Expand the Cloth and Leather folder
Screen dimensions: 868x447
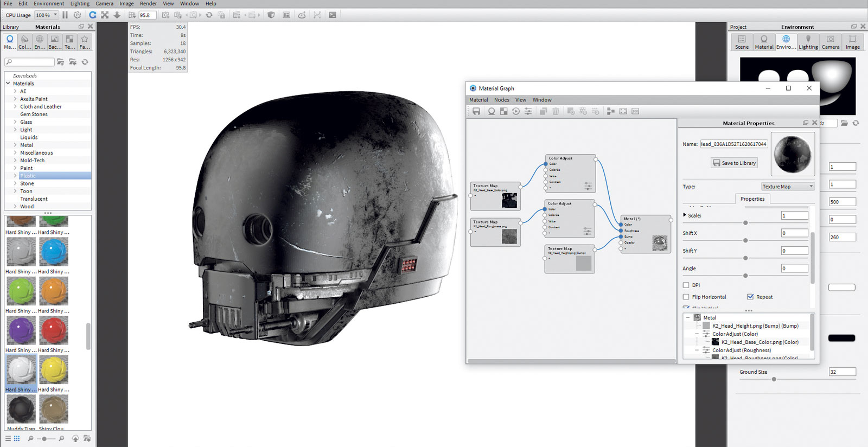15,106
